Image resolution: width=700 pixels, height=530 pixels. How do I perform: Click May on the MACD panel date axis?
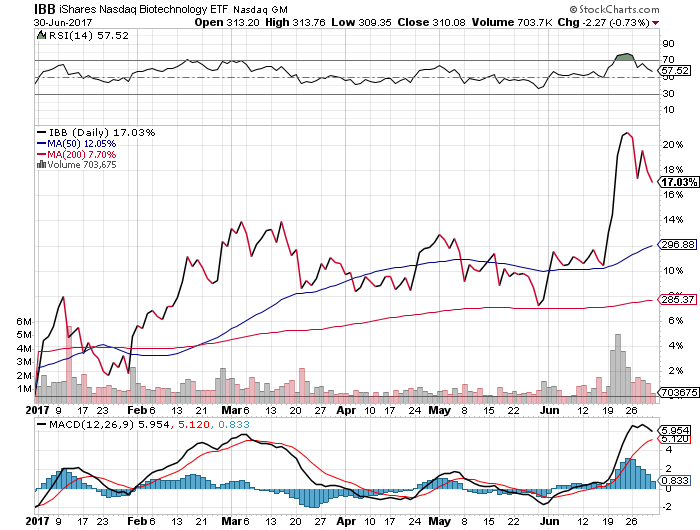click(440, 521)
